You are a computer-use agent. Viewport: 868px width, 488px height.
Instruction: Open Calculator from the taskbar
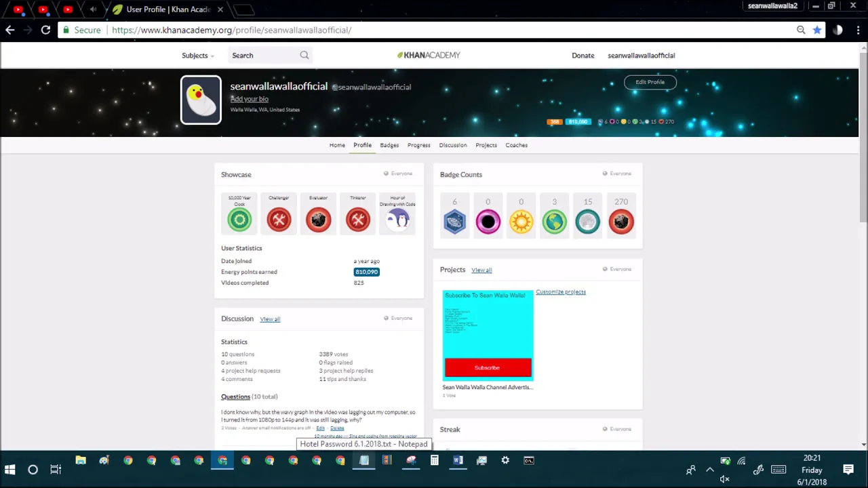[434, 461]
